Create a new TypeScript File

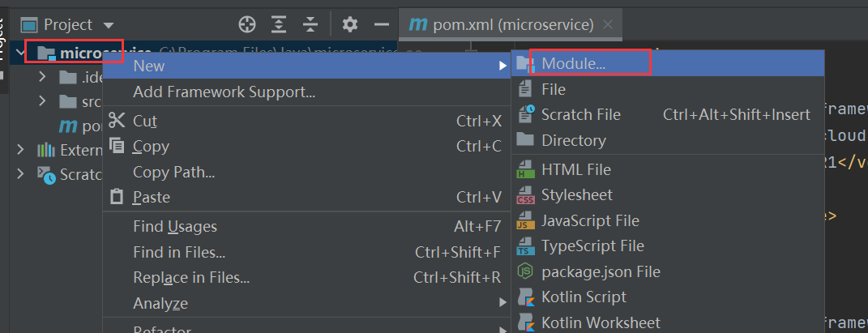click(x=668, y=245)
